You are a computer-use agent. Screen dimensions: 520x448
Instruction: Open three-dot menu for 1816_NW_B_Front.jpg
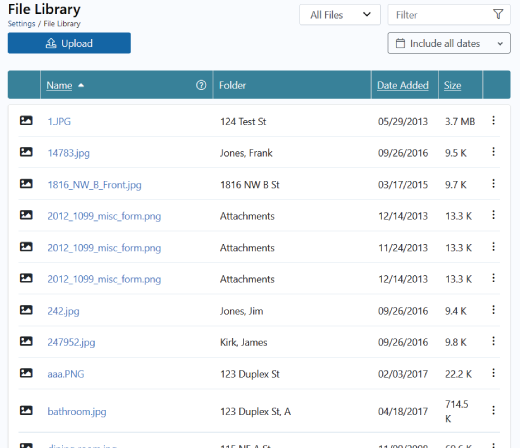493,183
